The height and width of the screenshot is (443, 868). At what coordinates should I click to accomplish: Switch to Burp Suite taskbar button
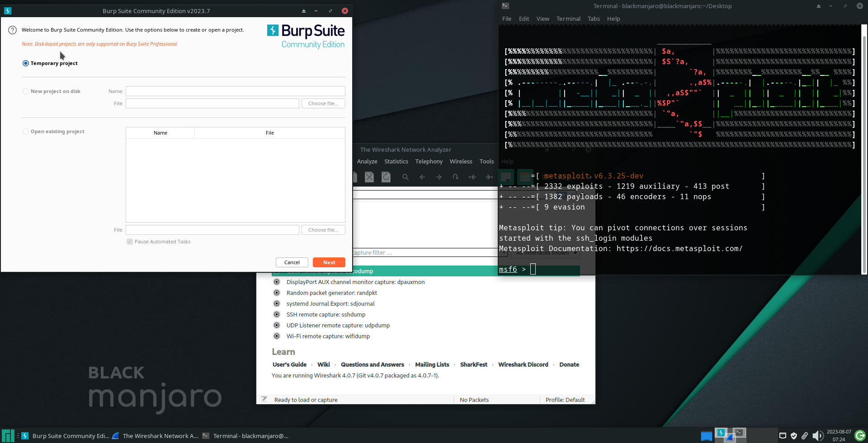[x=66, y=436]
